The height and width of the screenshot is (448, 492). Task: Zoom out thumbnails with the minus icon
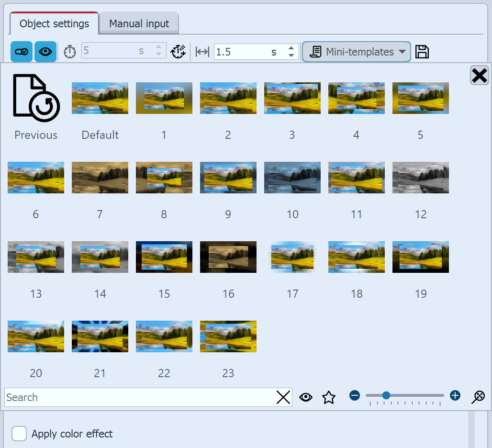click(355, 395)
